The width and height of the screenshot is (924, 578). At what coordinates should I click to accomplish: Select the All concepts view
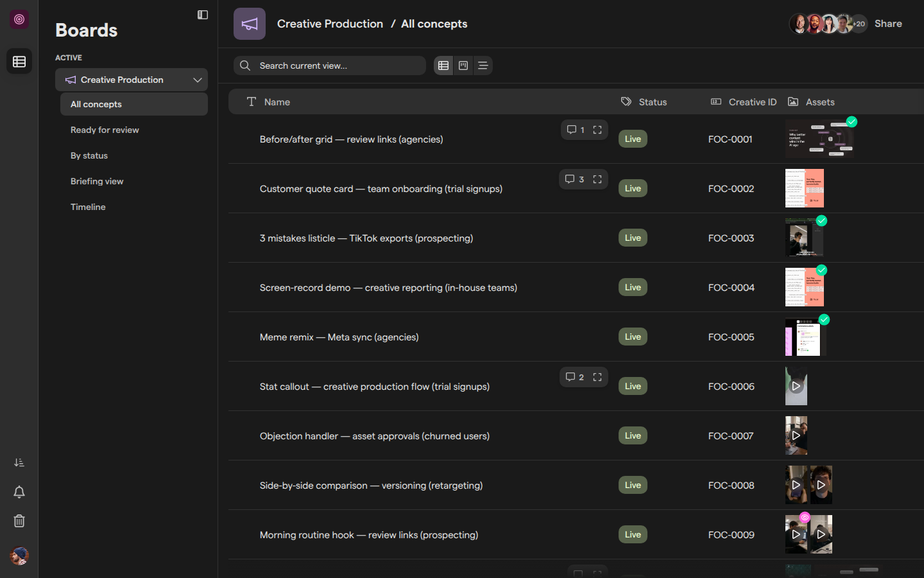[x=134, y=104]
